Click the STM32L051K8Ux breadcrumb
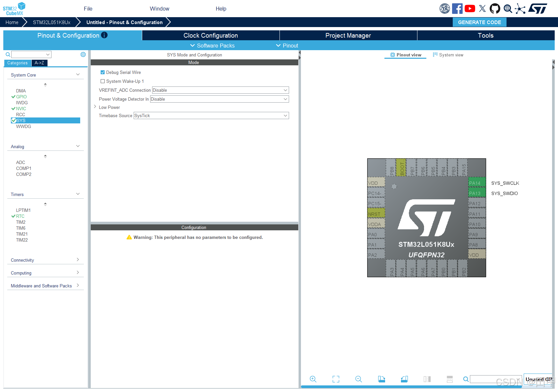 point(52,22)
